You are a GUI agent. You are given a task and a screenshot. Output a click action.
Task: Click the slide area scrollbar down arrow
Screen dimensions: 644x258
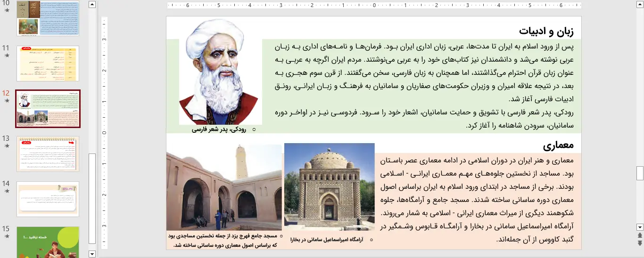640,226
